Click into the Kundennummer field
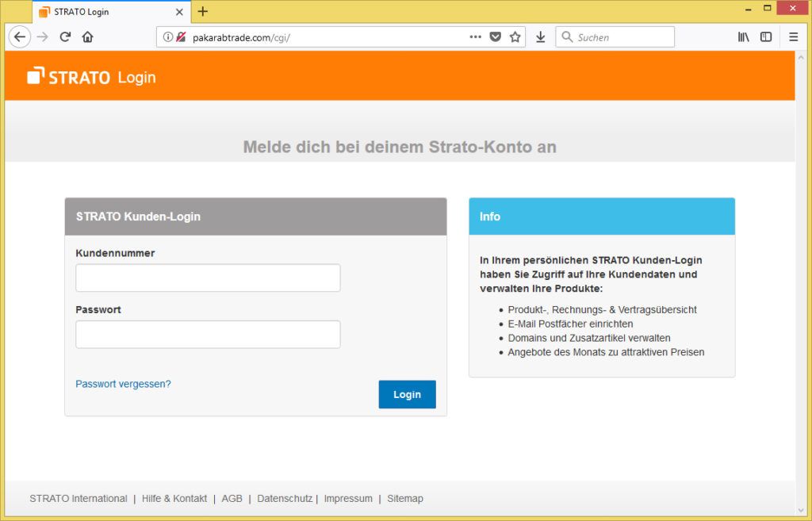Image resolution: width=812 pixels, height=521 pixels. [x=209, y=278]
